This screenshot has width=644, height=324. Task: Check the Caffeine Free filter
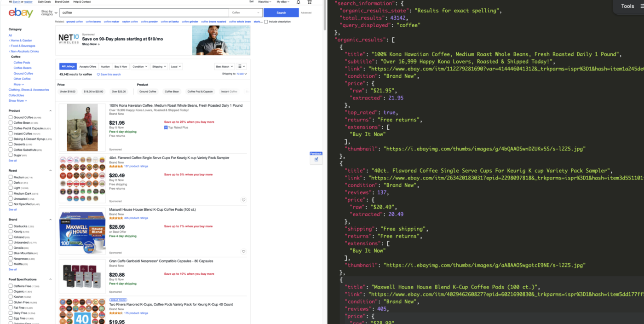(x=11, y=286)
